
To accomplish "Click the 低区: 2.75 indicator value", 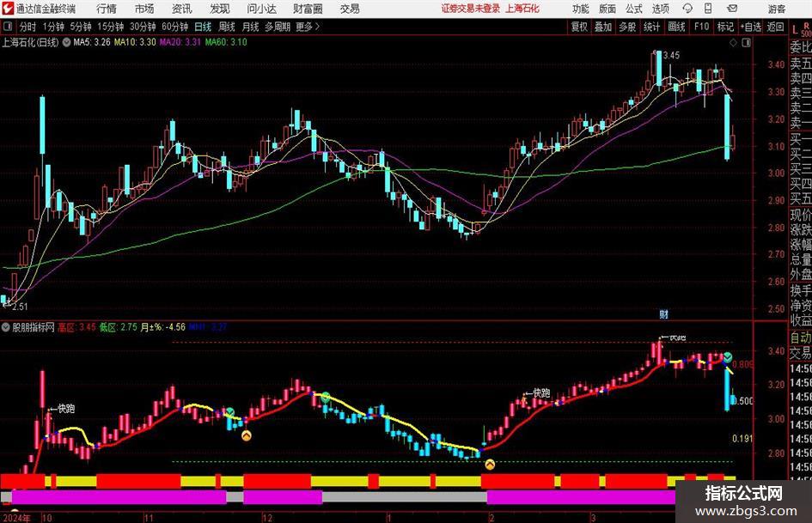I will (119, 327).
